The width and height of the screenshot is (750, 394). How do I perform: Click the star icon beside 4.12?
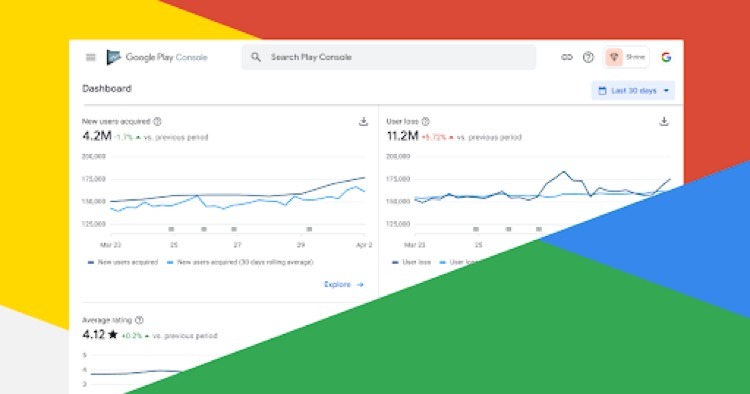click(113, 334)
